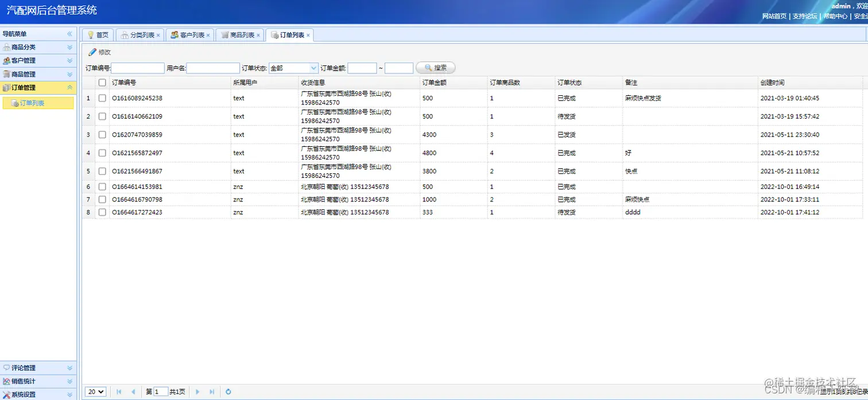Go to previous page arrow

point(133,392)
